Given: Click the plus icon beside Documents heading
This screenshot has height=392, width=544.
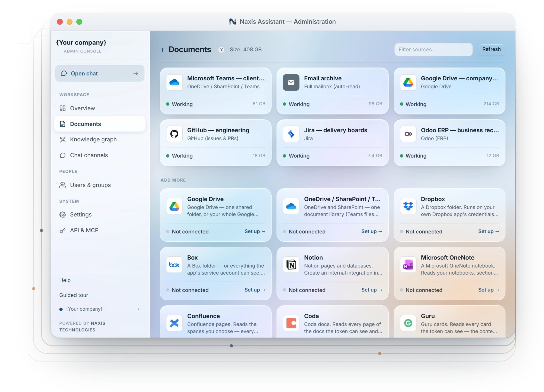Looking at the screenshot, I should tap(162, 50).
